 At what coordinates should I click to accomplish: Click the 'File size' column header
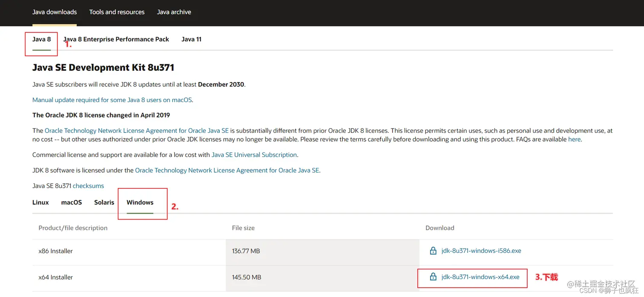pos(243,228)
